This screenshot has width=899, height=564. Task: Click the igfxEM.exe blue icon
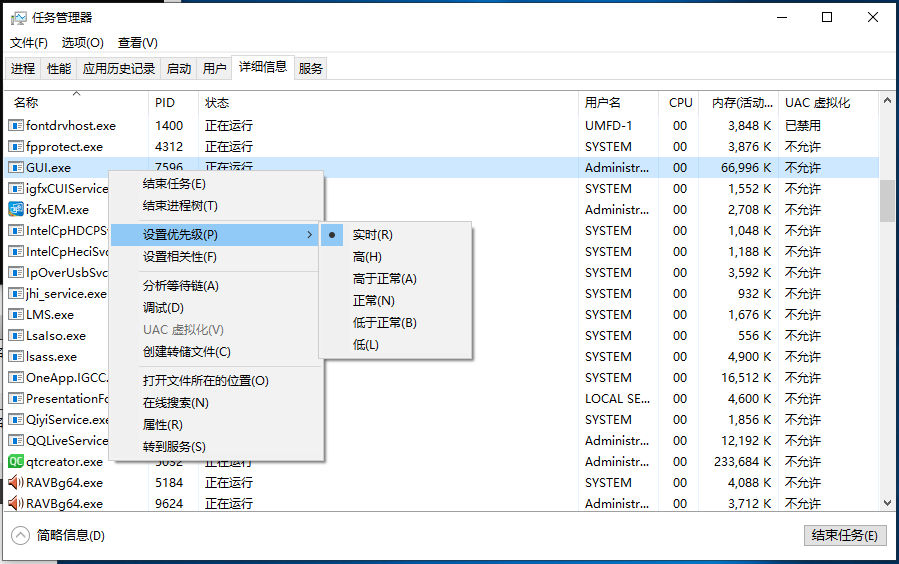click(x=16, y=209)
